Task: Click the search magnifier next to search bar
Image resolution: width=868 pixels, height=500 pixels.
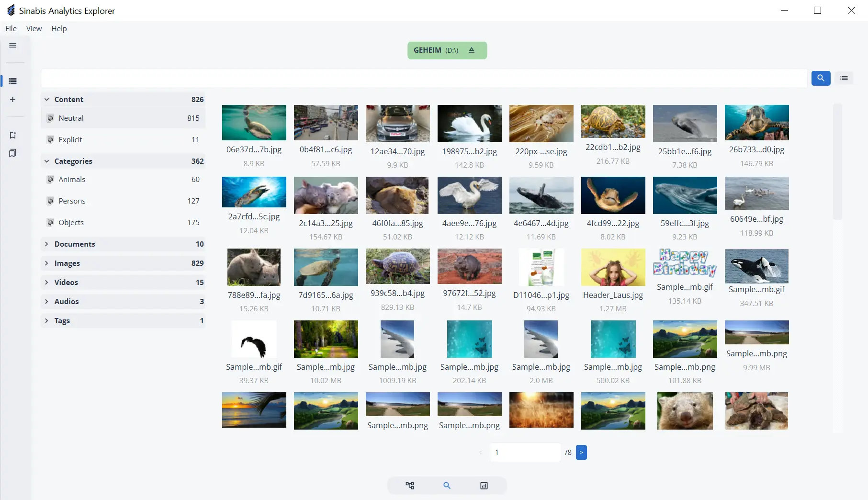Action: (821, 78)
